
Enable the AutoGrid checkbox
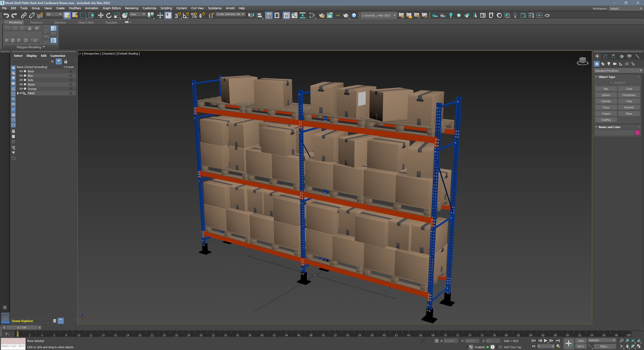click(611, 83)
